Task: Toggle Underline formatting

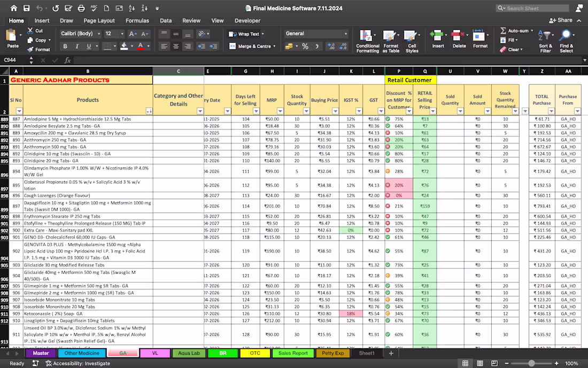Action: point(89,46)
